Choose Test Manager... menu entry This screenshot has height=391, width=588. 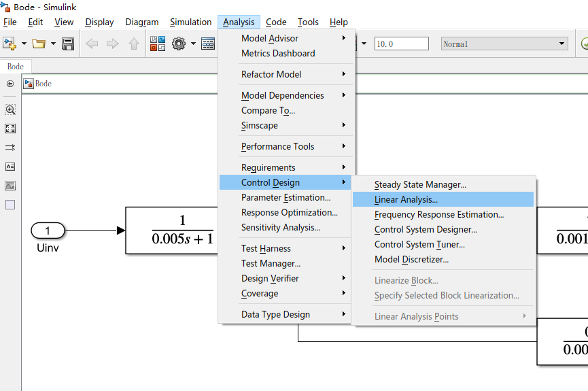286,263
